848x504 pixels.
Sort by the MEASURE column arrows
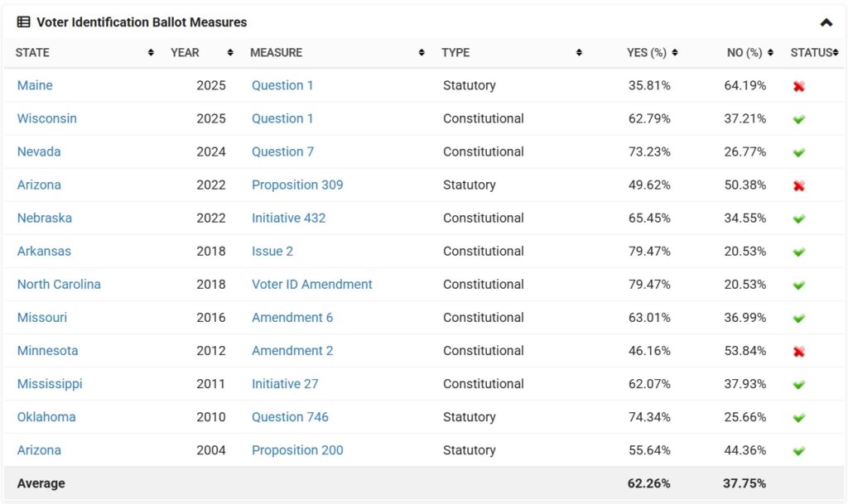[x=424, y=53]
